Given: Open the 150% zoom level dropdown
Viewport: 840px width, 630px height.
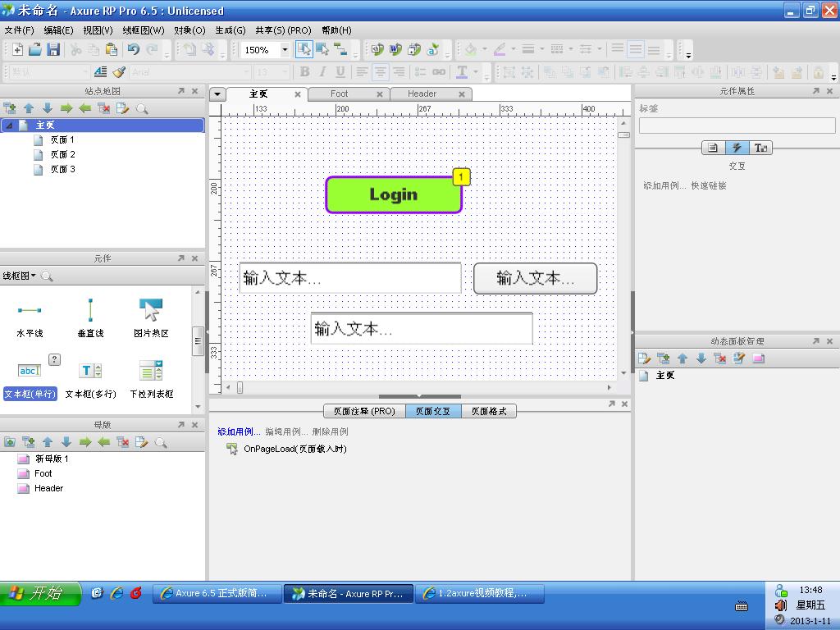Looking at the screenshot, I should pyautogui.click(x=285, y=50).
